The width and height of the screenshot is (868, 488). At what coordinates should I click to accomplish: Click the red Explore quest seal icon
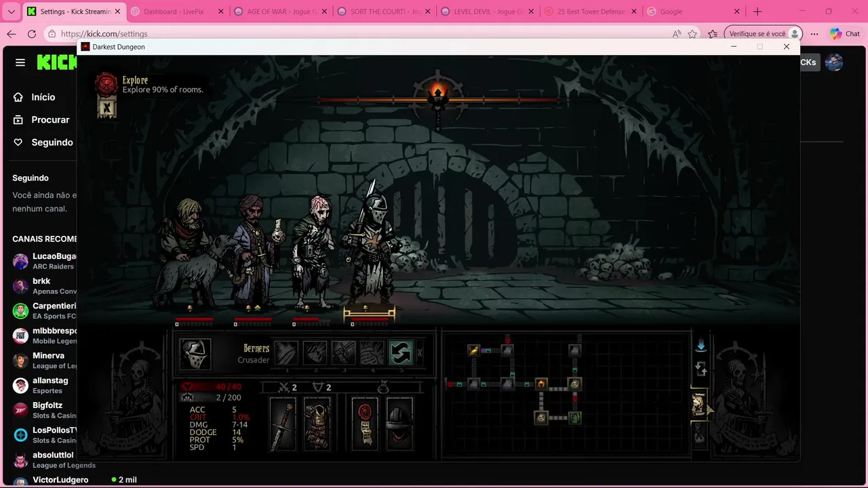(x=106, y=83)
